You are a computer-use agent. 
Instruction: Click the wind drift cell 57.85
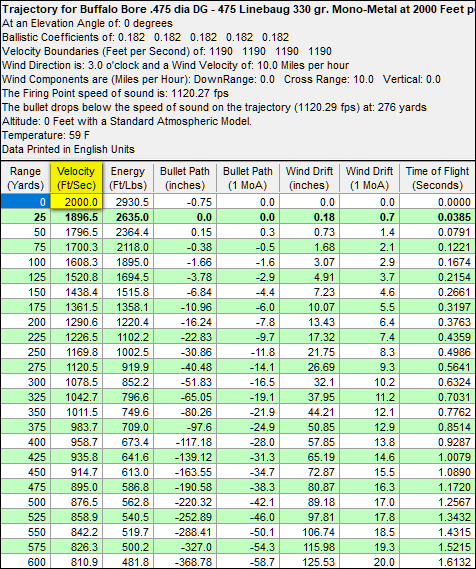click(x=309, y=442)
